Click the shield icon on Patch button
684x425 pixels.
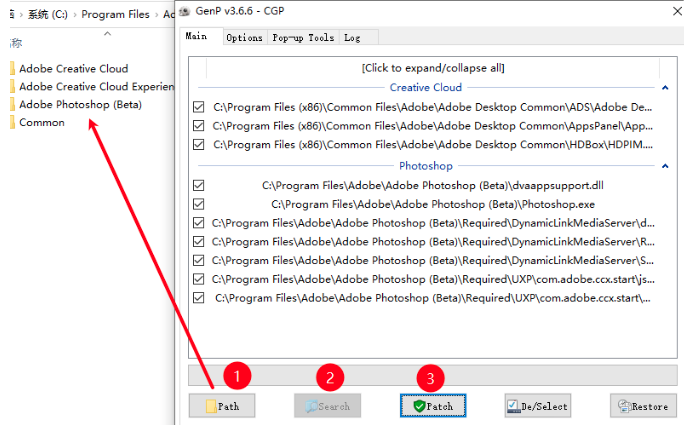tap(419, 406)
